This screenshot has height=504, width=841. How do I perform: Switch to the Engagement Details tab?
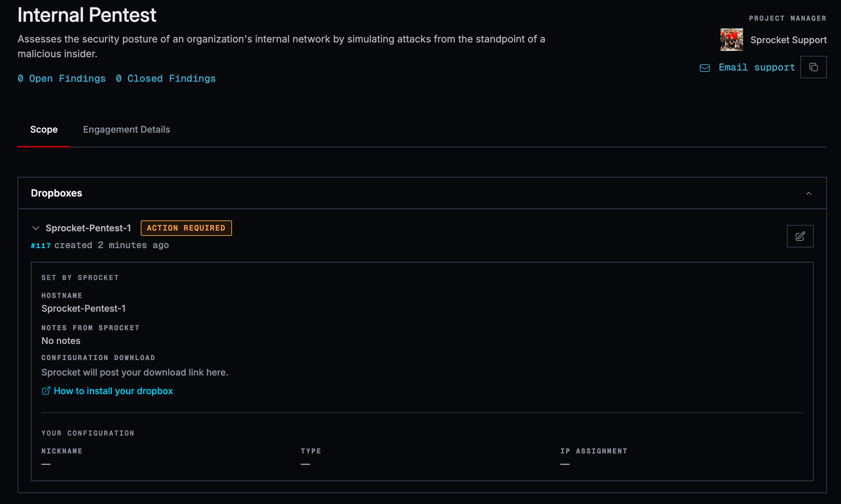click(x=126, y=129)
